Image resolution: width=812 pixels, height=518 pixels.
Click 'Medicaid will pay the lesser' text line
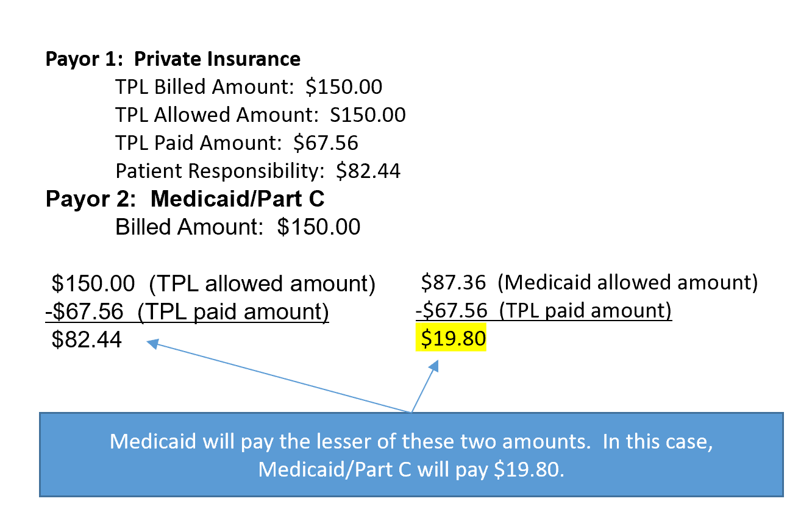(411, 442)
